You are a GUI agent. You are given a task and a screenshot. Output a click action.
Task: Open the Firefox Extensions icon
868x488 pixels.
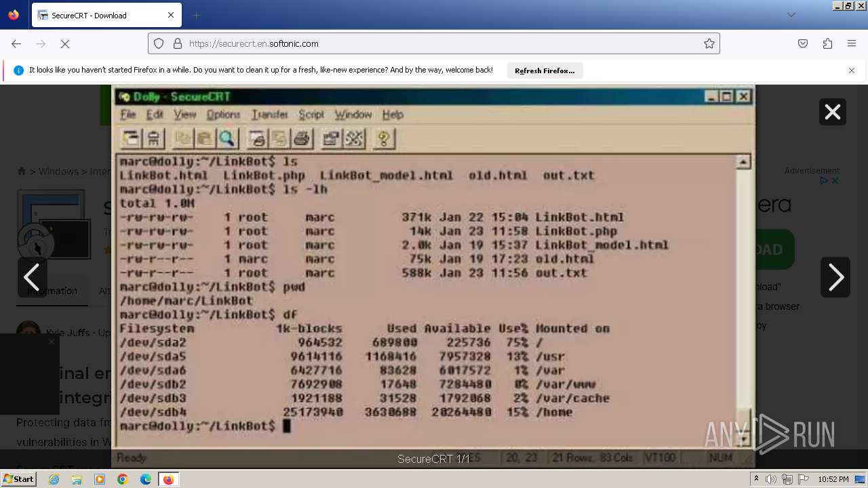tap(827, 43)
